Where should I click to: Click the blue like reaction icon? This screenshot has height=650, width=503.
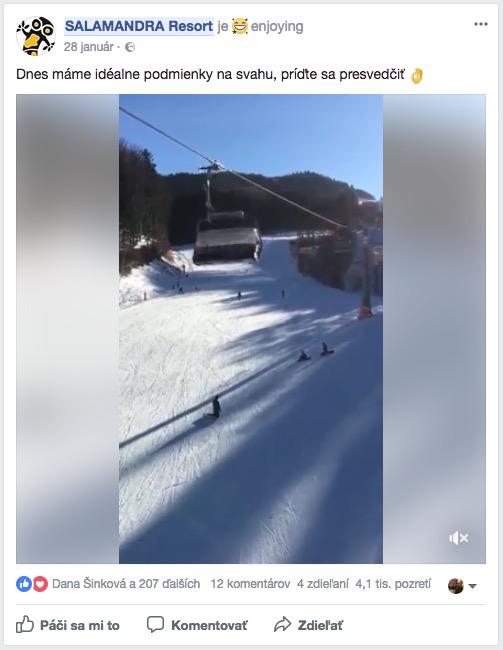tap(24, 584)
